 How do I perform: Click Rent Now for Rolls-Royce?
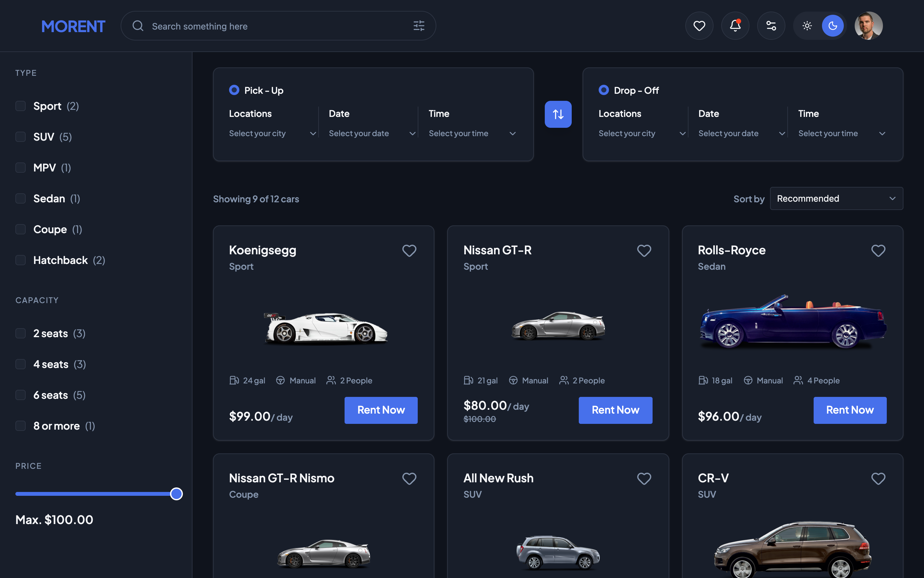coord(850,410)
